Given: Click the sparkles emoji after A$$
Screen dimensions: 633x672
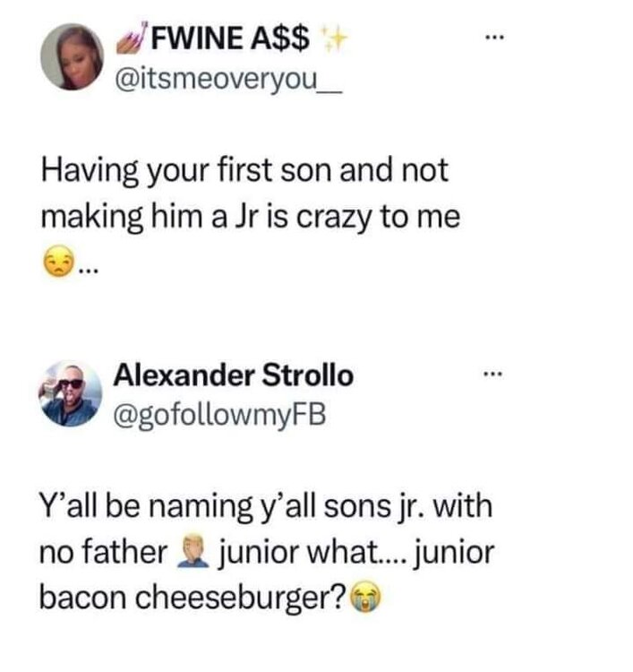Looking at the screenshot, I should [336, 39].
